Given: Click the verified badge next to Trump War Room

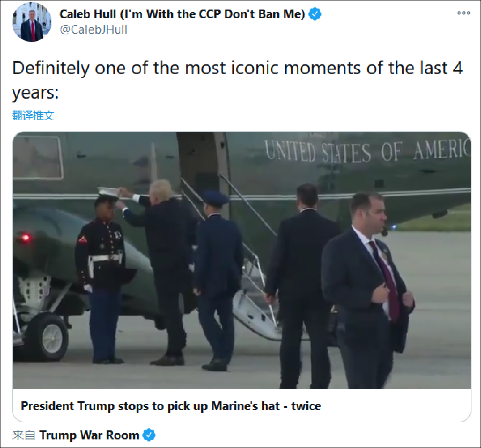Looking at the screenshot, I should coord(149,435).
